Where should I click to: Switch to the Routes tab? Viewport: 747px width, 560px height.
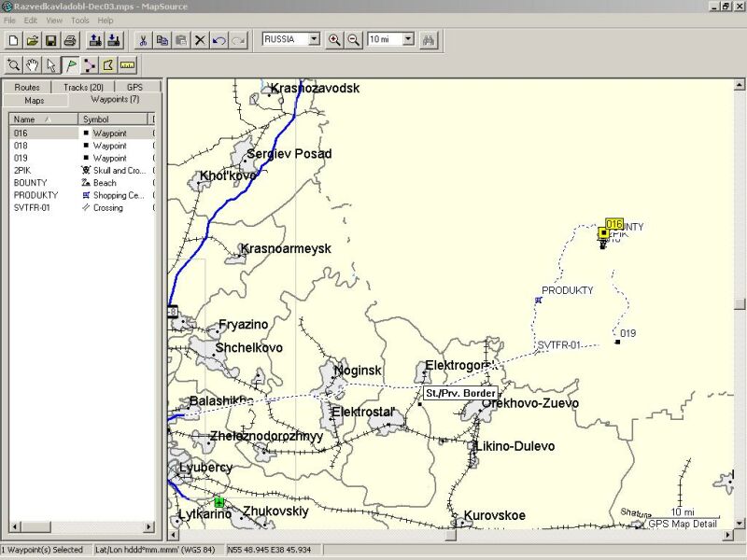[27, 87]
